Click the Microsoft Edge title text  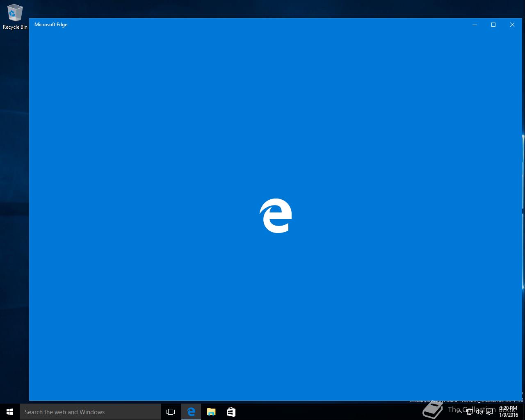point(51,25)
